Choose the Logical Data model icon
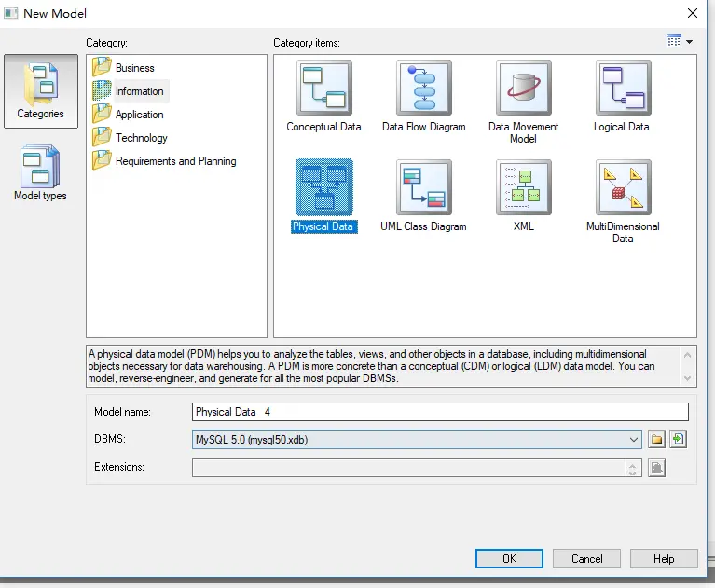Image resolution: width=715 pixels, height=588 pixels. pyautogui.click(x=624, y=88)
